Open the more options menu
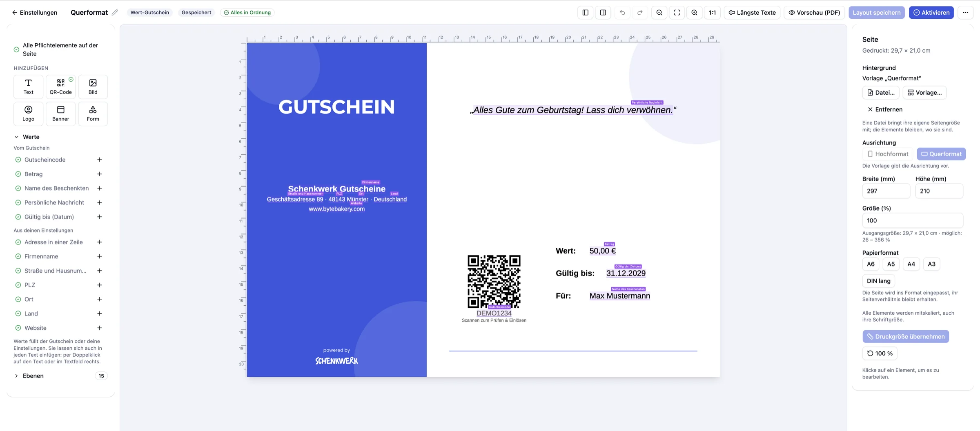 coord(965,12)
